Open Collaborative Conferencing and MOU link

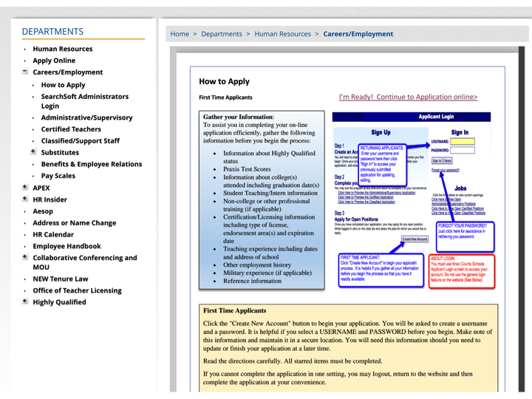(x=85, y=262)
